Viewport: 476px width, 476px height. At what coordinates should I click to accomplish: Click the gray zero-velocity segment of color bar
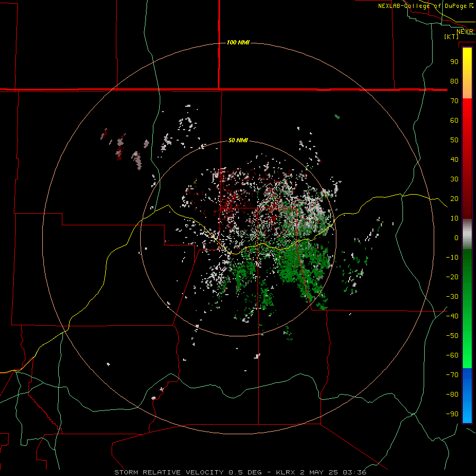(467, 234)
